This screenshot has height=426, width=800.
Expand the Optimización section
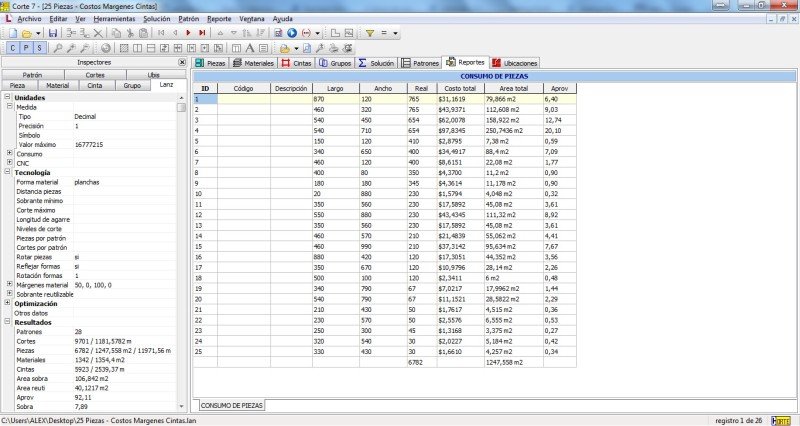[x=8, y=303]
